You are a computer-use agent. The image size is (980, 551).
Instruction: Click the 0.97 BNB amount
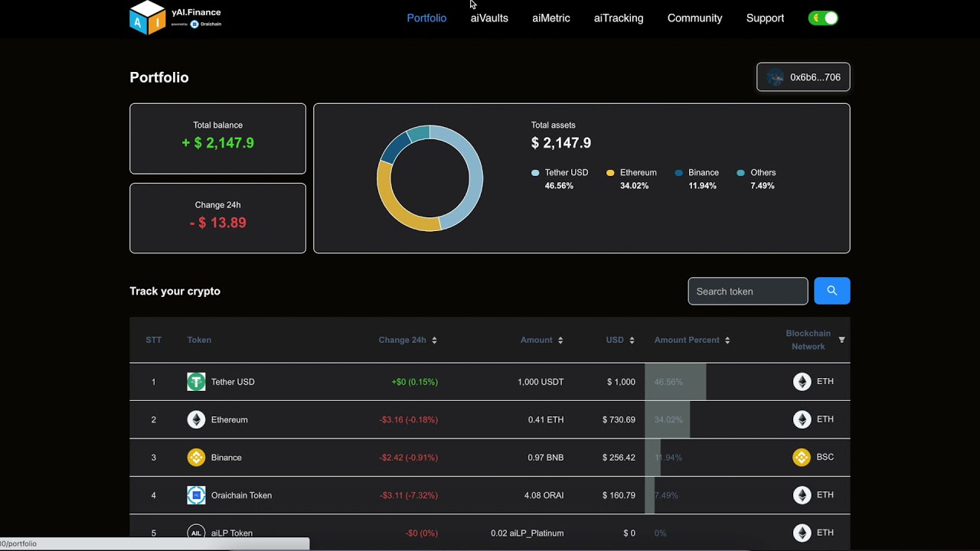(x=545, y=458)
